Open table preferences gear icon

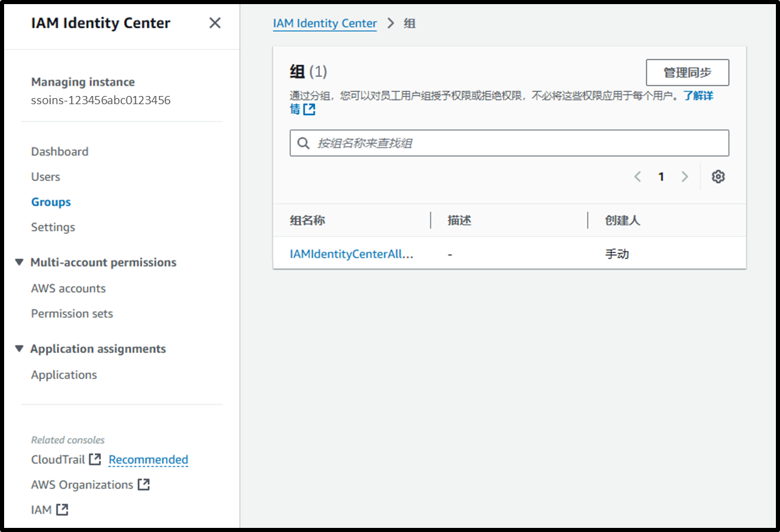pos(718,176)
